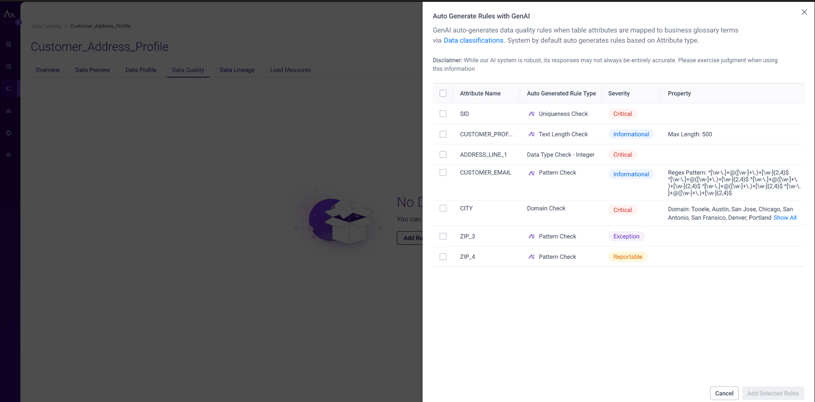
Task: Toggle the select-all checkbox in the table header
Action: point(443,93)
